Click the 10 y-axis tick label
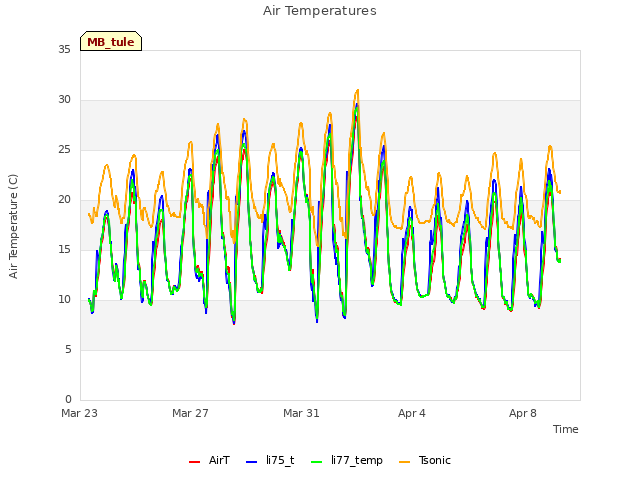640x480 pixels. 64,300
